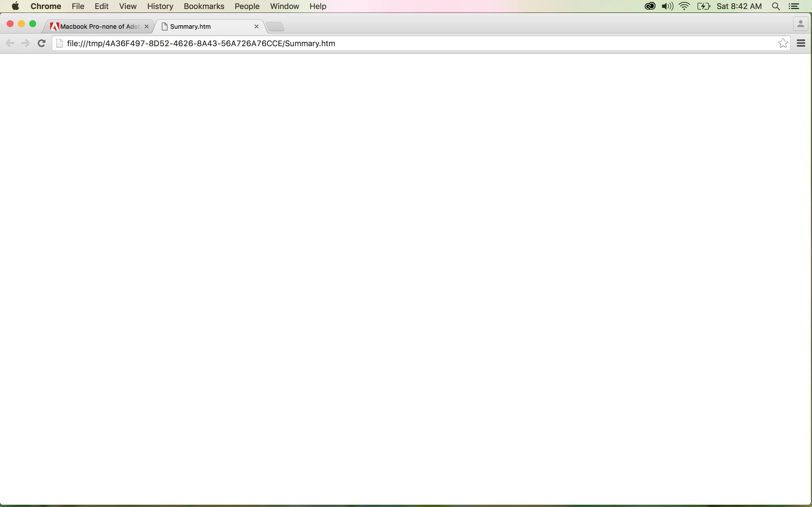
Task: Click the forward navigation arrow
Action: click(25, 43)
